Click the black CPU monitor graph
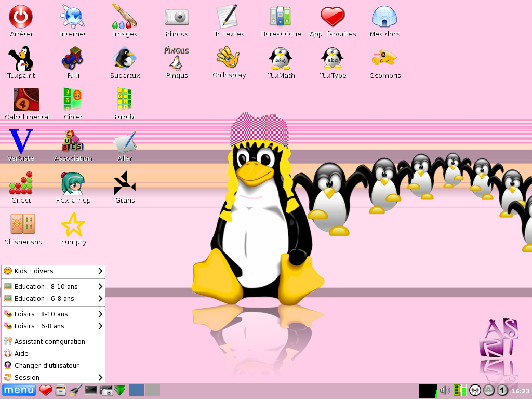 [428, 391]
